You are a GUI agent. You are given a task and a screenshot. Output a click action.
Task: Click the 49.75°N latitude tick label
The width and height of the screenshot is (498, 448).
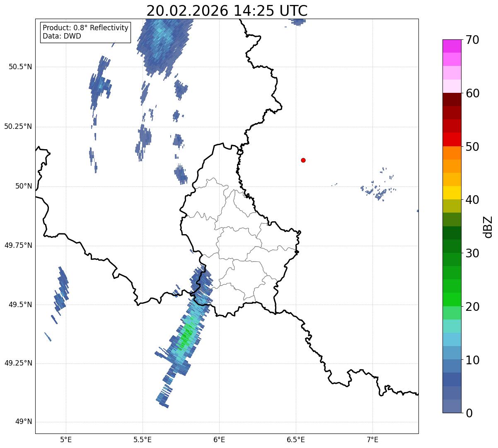click(x=18, y=245)
